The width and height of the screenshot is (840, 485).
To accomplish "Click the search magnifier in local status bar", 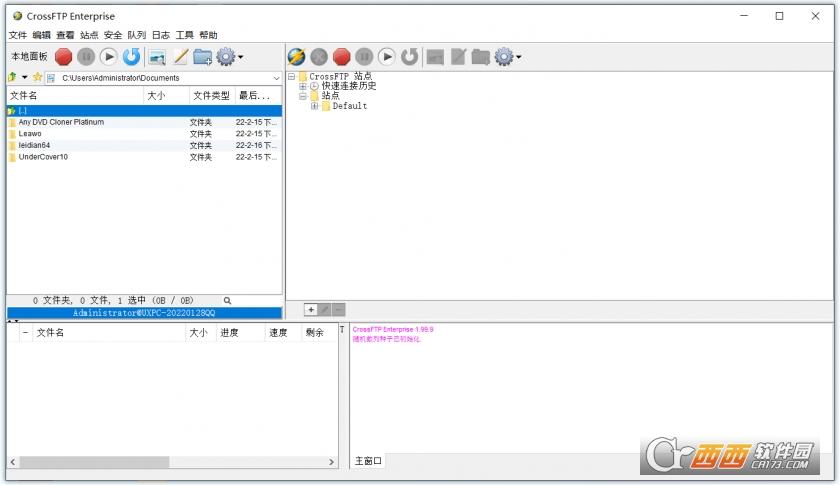I will click(x=227, y=301).
